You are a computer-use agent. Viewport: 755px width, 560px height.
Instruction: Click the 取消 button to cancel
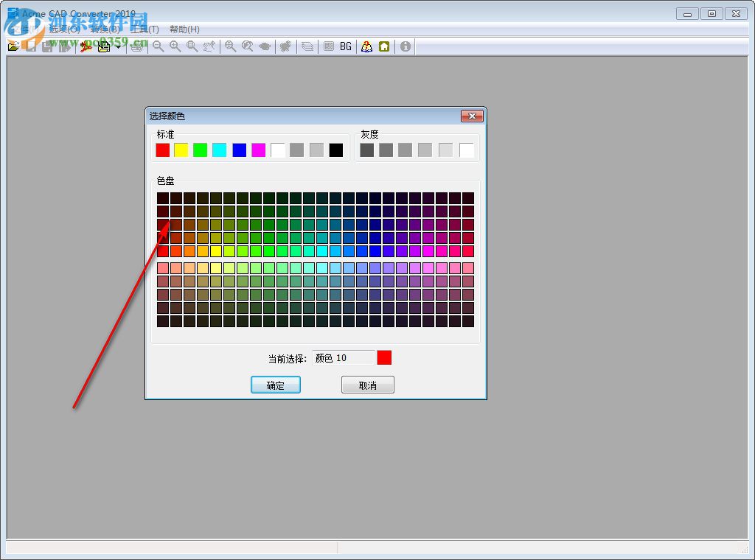(x=367, y=384)
